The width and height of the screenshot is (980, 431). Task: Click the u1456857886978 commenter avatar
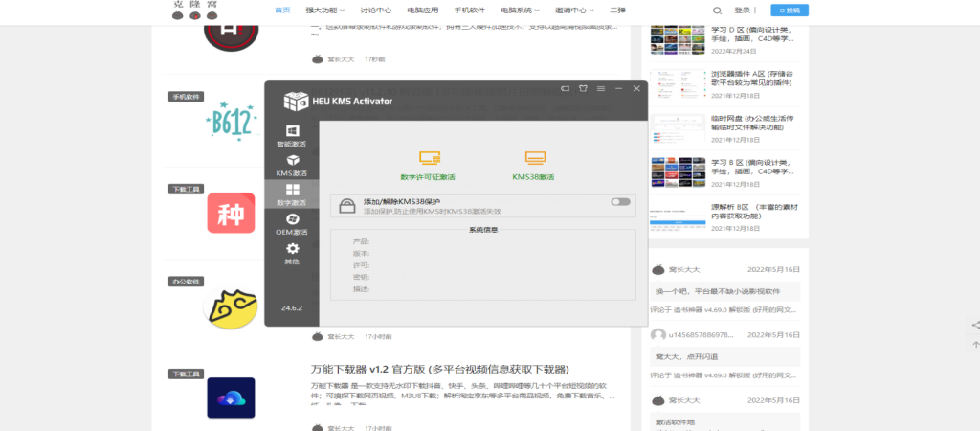point(657,335)
